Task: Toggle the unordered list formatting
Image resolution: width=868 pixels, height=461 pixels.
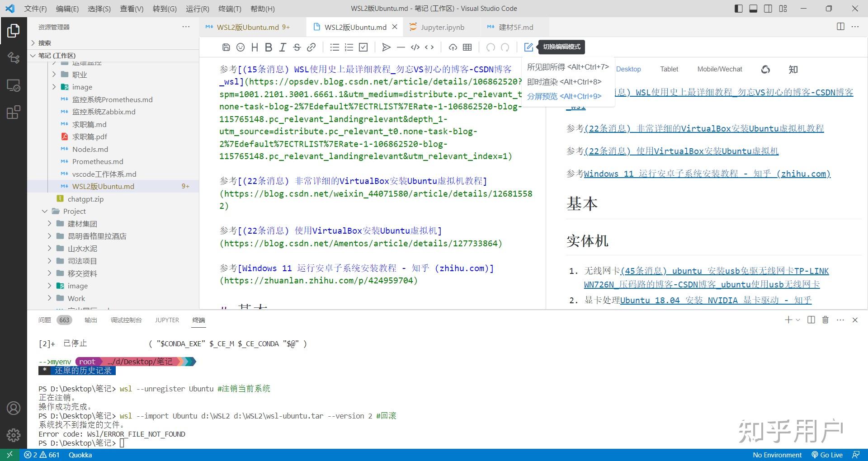Action: tap(334, 47)
